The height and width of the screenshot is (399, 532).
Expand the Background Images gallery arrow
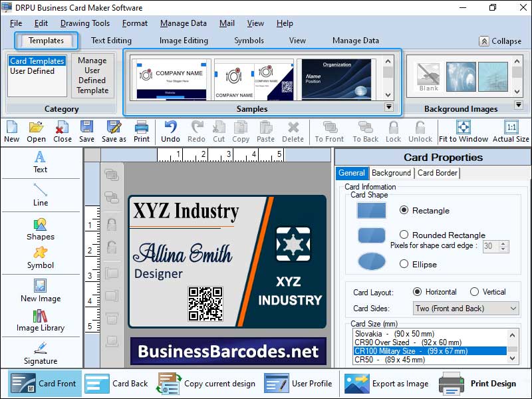(x=519, y=105)
